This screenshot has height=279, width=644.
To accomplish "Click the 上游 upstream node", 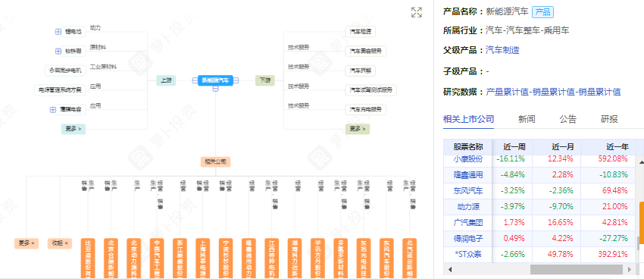I will point(166,80).
